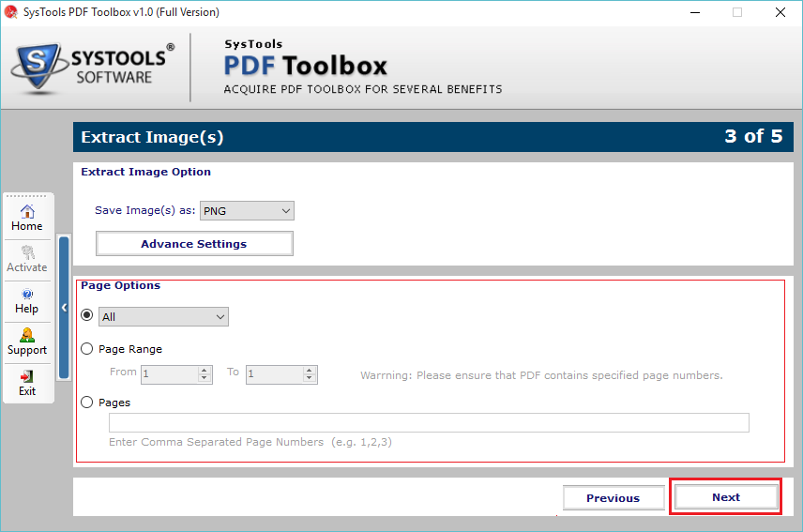Open Support in the sidebar
The height and width of the screenshot is (532, 803).
27,342
